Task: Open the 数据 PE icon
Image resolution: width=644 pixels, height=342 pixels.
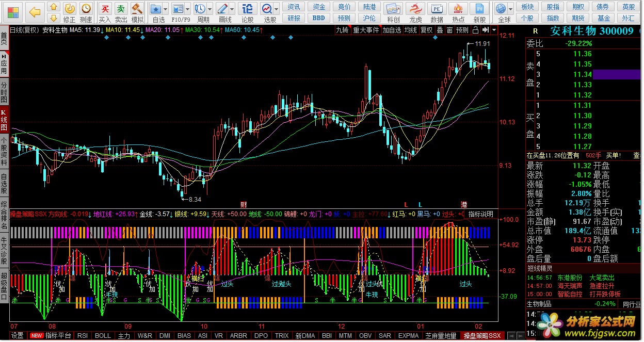Action: click(437, 9)
